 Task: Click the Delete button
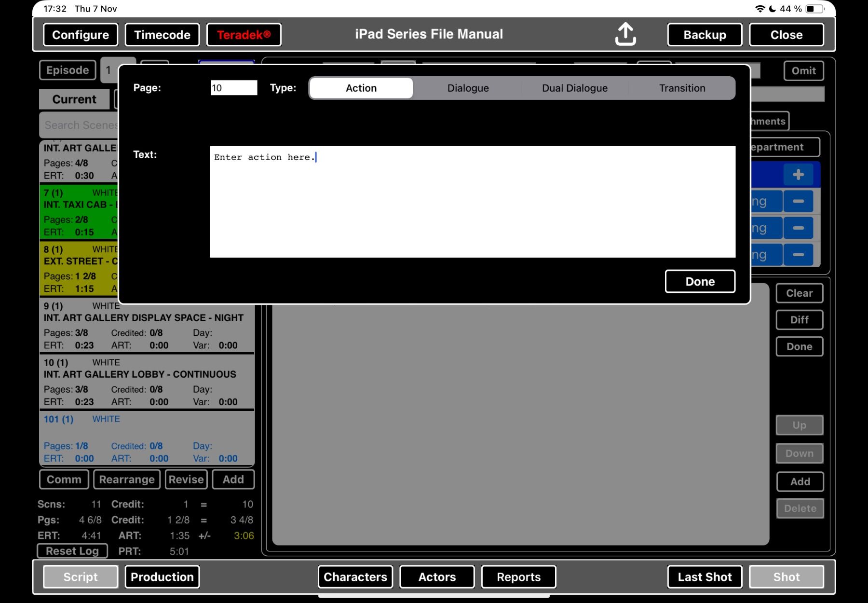pos(800,508)
